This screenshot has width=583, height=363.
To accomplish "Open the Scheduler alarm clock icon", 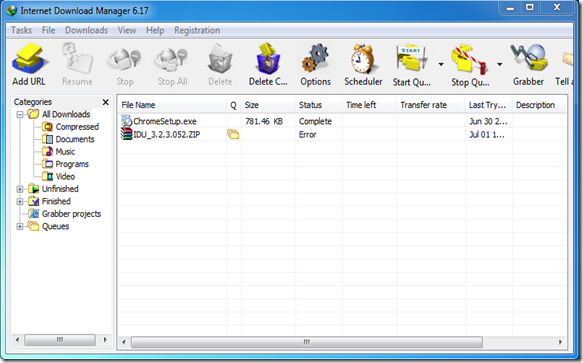I will pyautogui.click(x=363, y=59).
